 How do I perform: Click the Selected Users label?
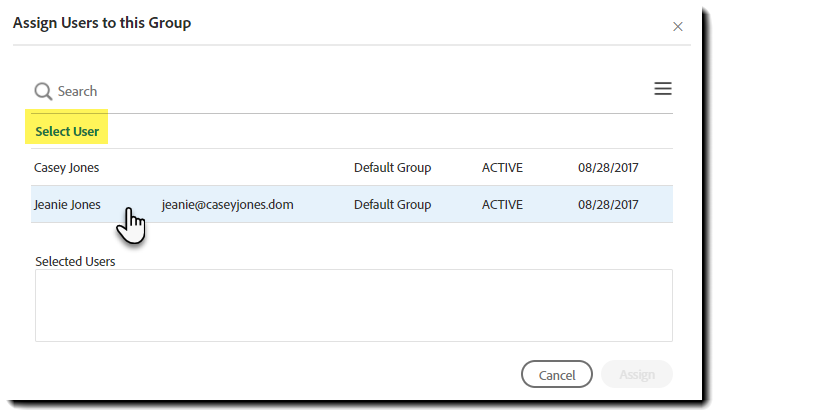pos(75,262)
